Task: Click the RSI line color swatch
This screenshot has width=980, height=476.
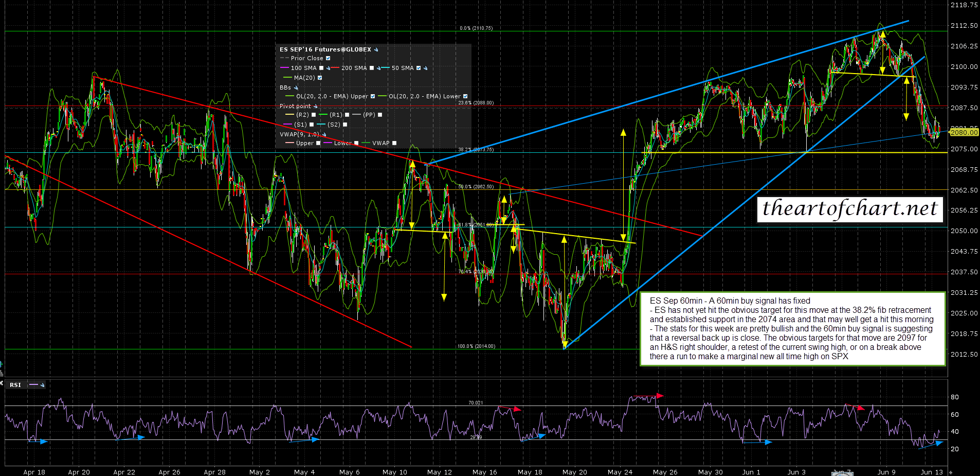Action: point(33,385)
